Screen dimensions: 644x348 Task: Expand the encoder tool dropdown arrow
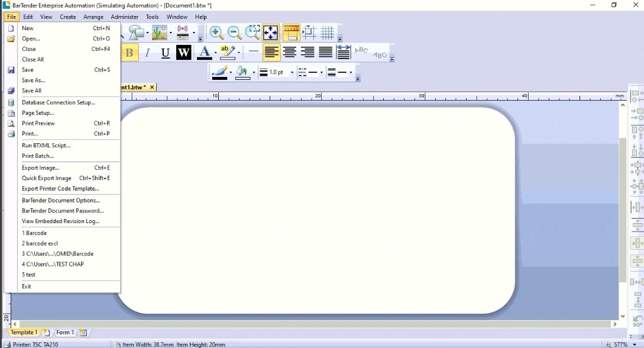click(193, 33)
